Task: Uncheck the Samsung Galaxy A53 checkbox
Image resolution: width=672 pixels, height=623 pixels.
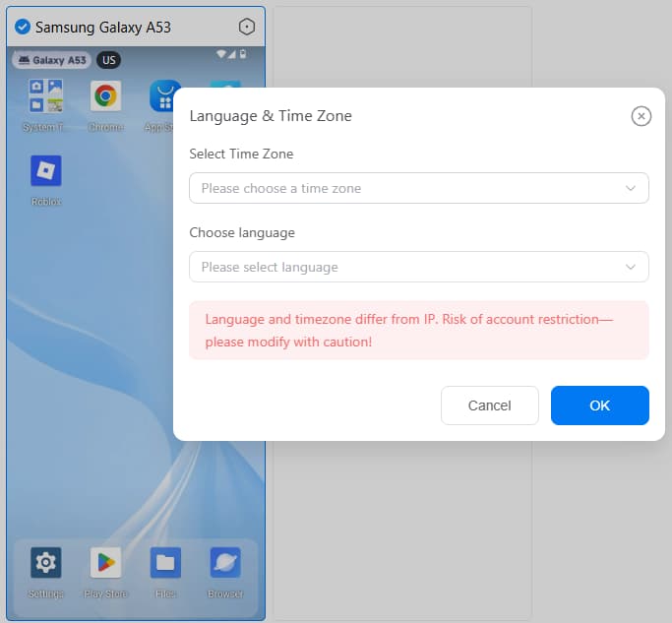Action: pos(22,27)
